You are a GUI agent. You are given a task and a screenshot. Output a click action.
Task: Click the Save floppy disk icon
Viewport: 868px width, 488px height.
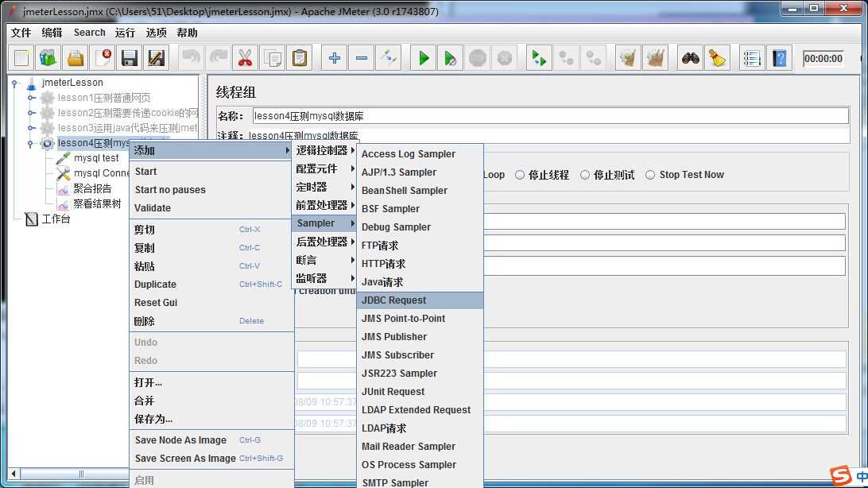tap(130, 58)
